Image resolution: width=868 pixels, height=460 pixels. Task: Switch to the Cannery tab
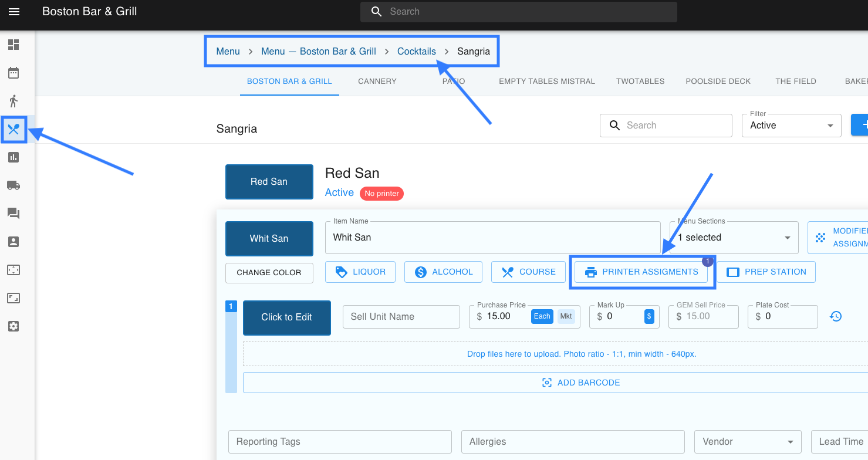(x=377, y=82)
